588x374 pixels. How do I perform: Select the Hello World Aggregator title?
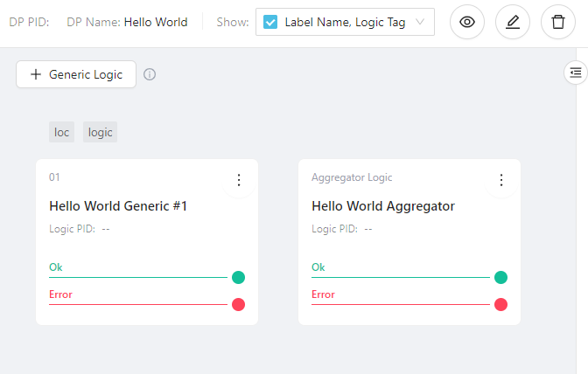point(383,206)
